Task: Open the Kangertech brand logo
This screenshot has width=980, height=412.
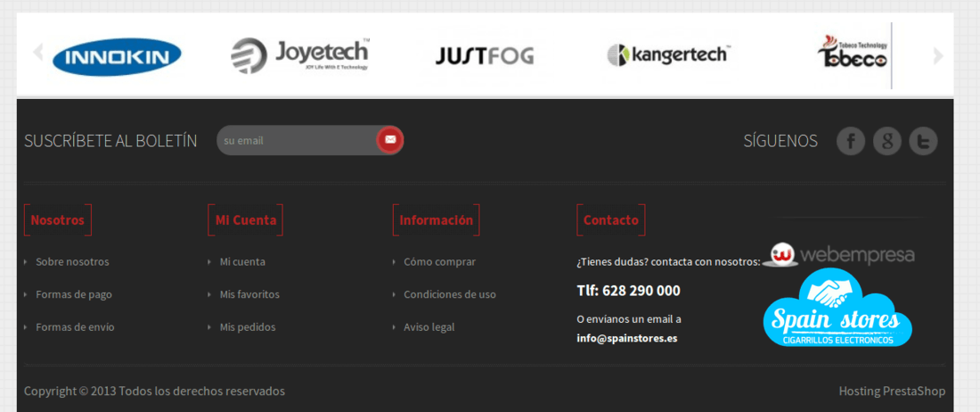Action: point(668,55)
